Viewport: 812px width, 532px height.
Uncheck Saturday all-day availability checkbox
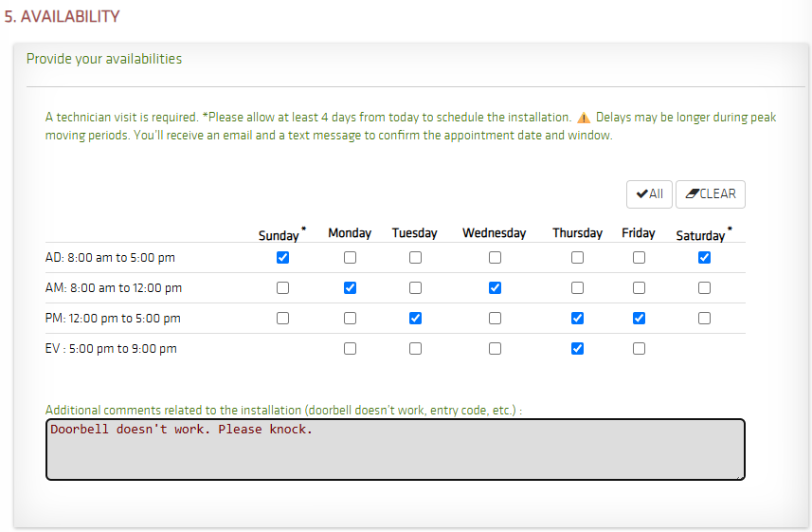(x=704, y=258)
